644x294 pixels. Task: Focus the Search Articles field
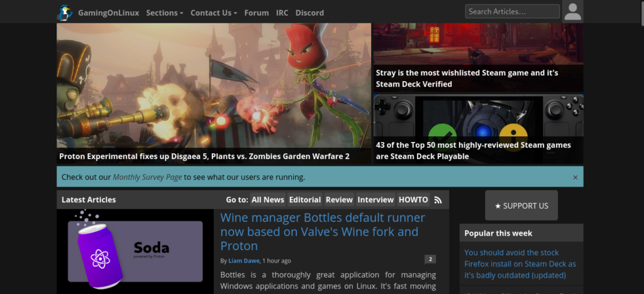512,11
